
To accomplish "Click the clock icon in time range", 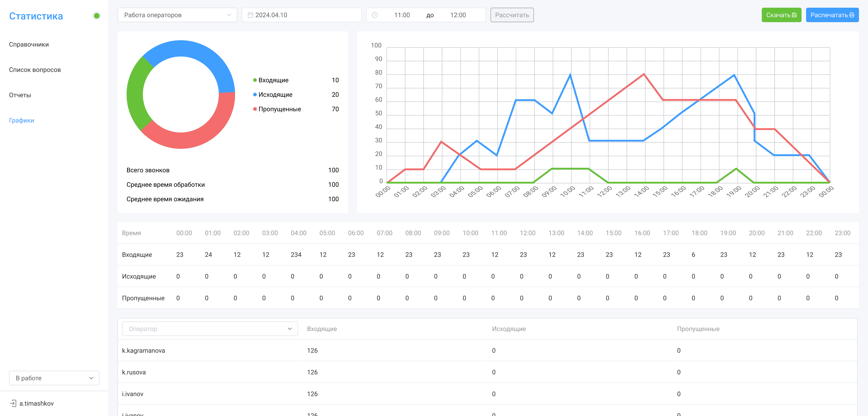I will point(375,15).
